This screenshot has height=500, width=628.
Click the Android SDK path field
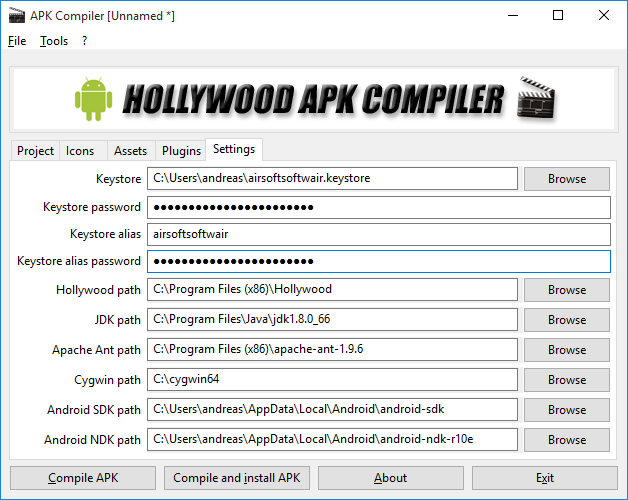pos(332,409)
